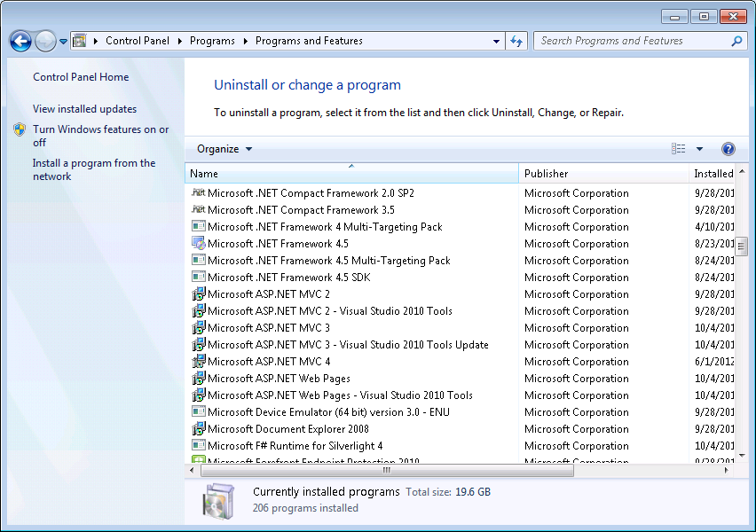Click Programs in the breadcrumb path
This screenshot has width=756, height=532.
coord(212,41)
